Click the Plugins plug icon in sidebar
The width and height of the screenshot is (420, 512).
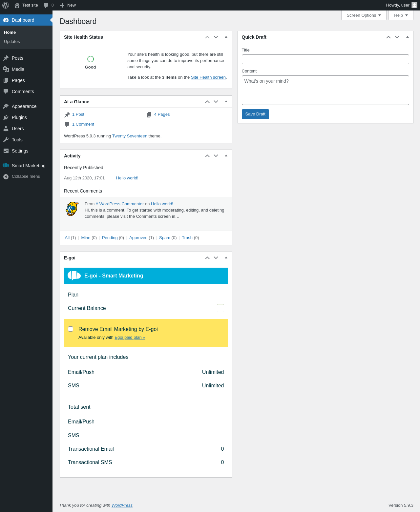pyautogui.click(x=6, y=117)
